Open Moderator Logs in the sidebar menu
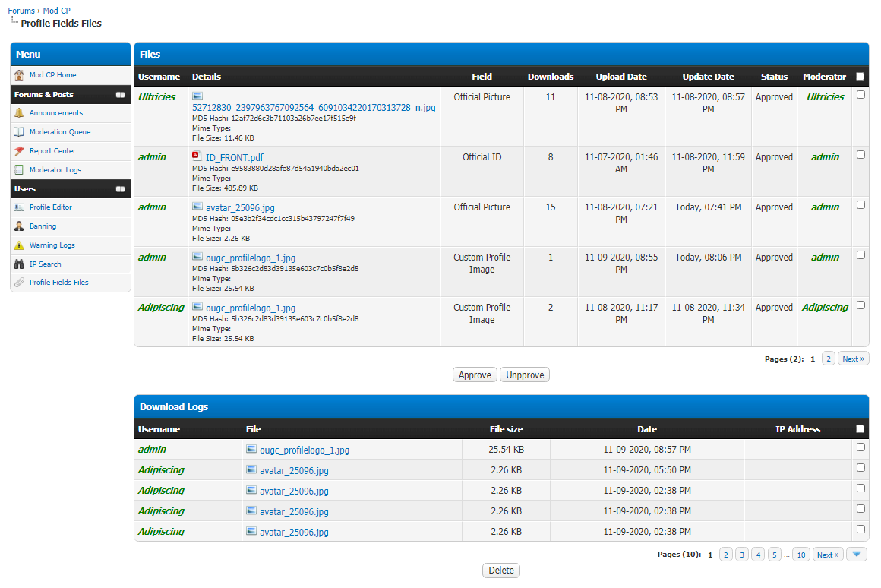 [55, 170]
